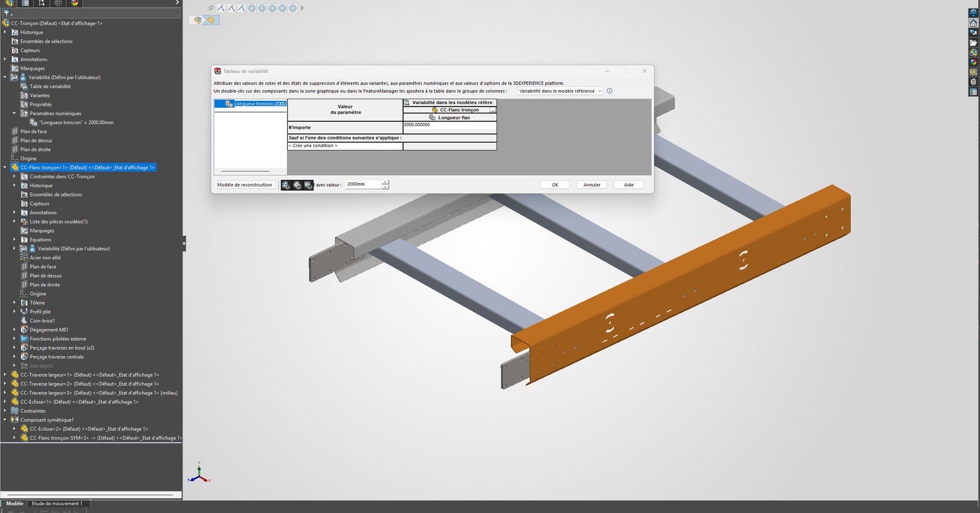Open the Appearances color ball in task pane
Screen dimensions: 980x513
[x=973, y=62]
